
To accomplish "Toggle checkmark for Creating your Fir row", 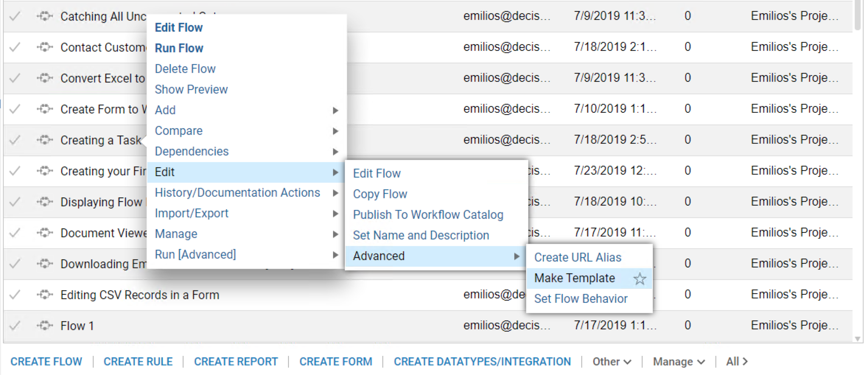I will (15, 171).
